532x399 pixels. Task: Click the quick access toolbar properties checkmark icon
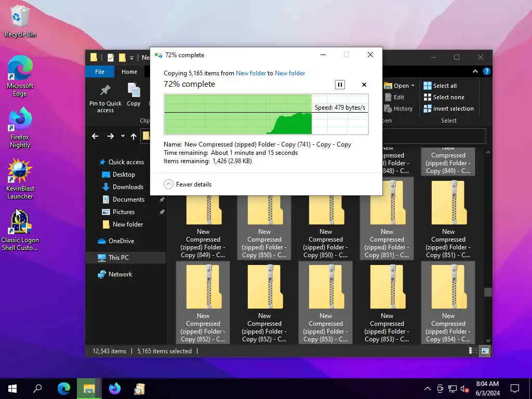click(x=110, y=58)
